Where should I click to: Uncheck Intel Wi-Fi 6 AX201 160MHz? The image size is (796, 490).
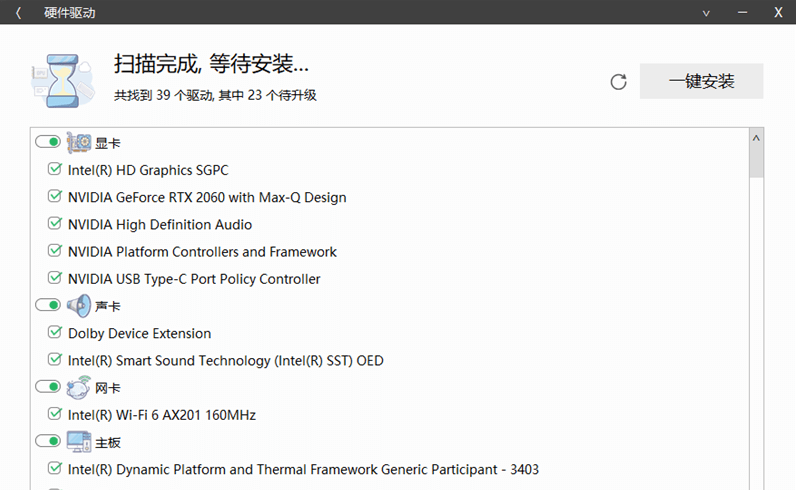(x=55, y=414)
